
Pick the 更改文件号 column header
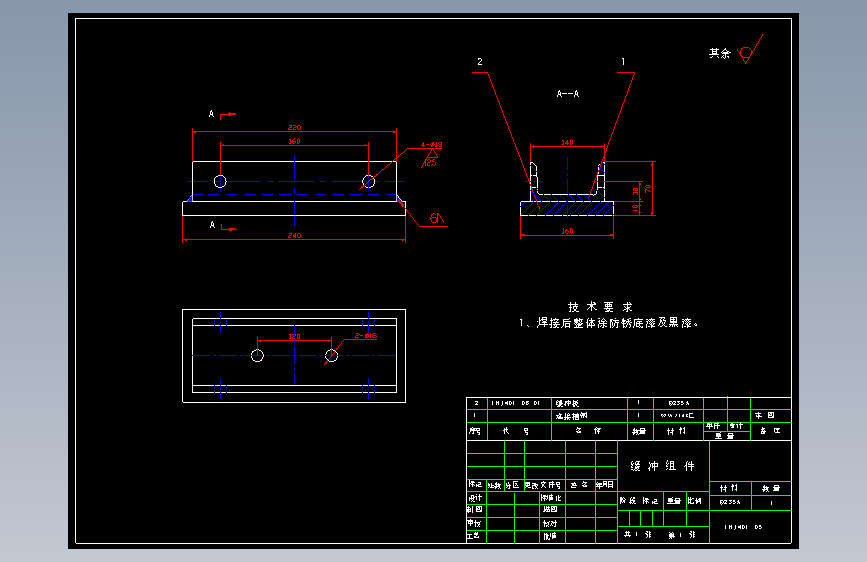(x=542, y=485)
